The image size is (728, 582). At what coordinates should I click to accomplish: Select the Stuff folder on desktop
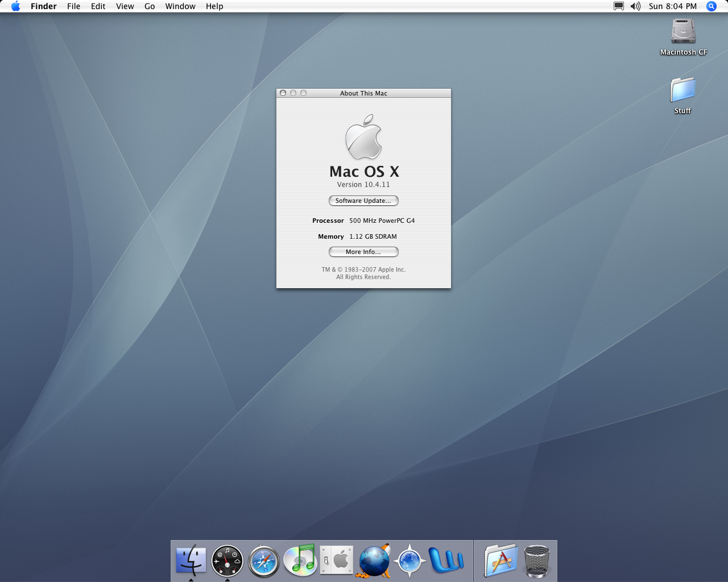[682, 91]
